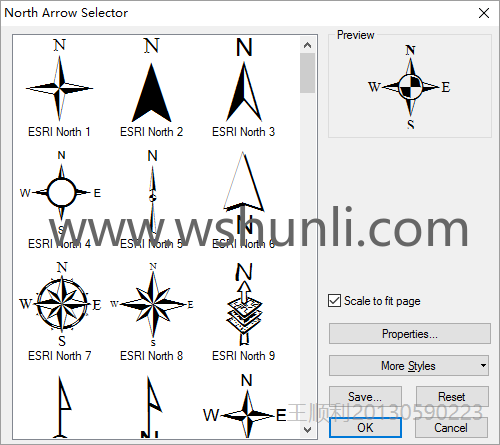This screenshot has width=500, height=445.
Task: Click the ESRI North 7 label
Action: pos(59,356)
